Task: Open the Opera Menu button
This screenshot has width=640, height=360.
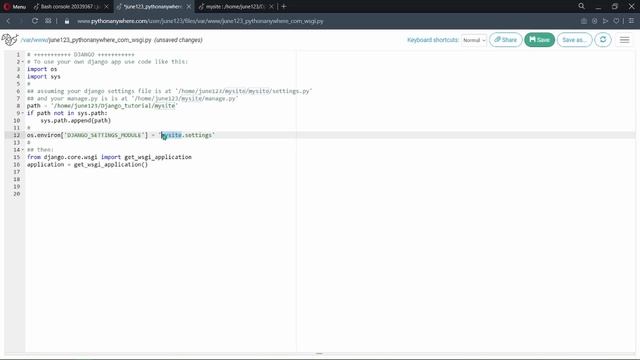Action: (15, 7)
